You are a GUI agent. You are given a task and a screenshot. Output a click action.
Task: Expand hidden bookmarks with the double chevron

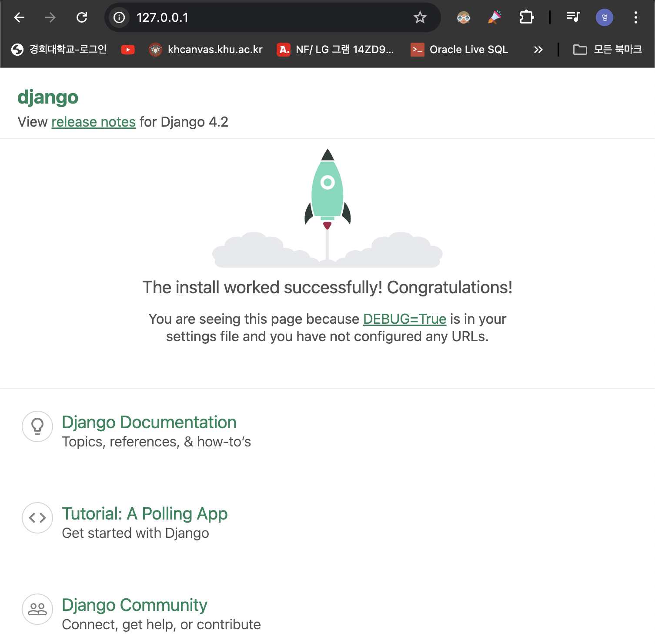click(538, 50)
